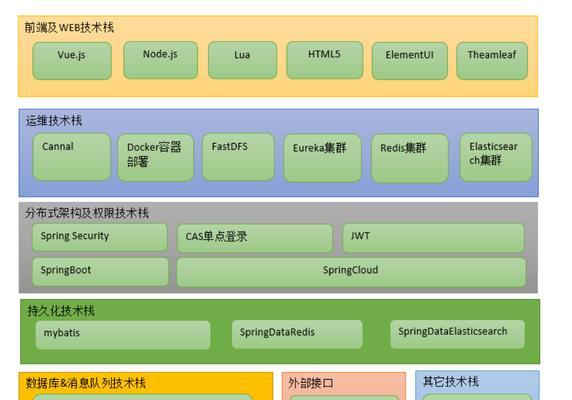Viewport: 572px width, 400px height.
Task: Click the 外部接口 heading
Action: point(310,383)
